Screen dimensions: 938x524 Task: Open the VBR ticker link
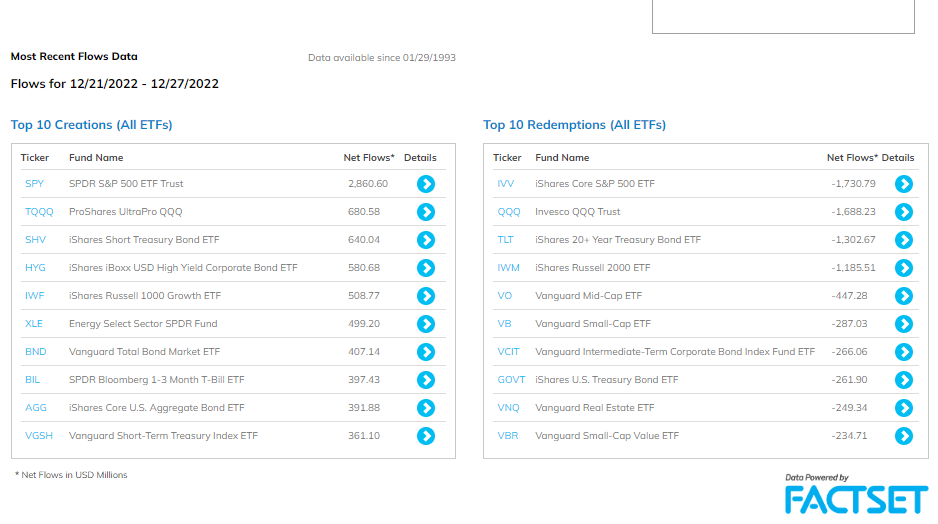tap(508, 436)
